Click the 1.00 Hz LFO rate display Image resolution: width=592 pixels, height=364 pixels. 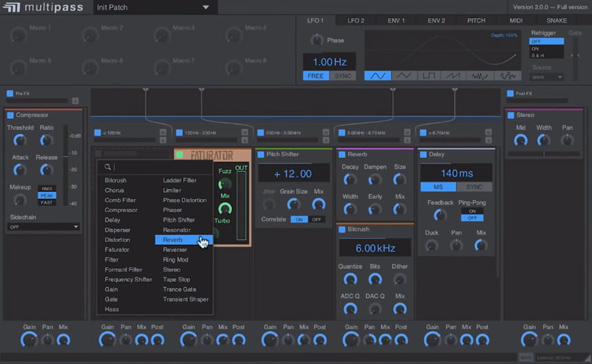point(329,62)
